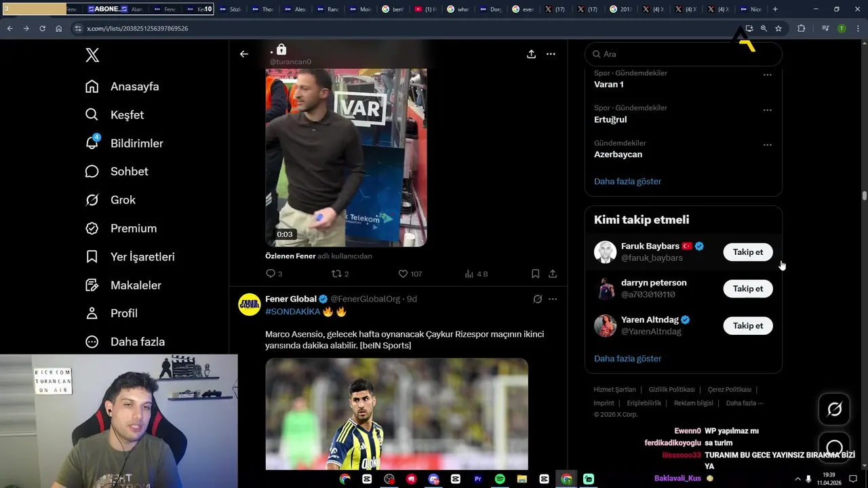Open Yer İşaretleri bookmarks
Viewport: 868px width, 488px height.
click(130, 257)
